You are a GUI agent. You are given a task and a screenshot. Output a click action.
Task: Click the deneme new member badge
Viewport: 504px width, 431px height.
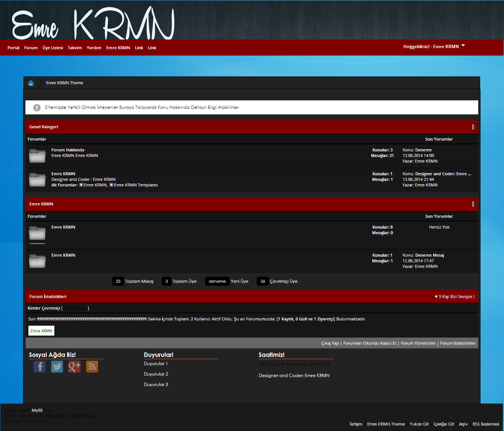217,281
